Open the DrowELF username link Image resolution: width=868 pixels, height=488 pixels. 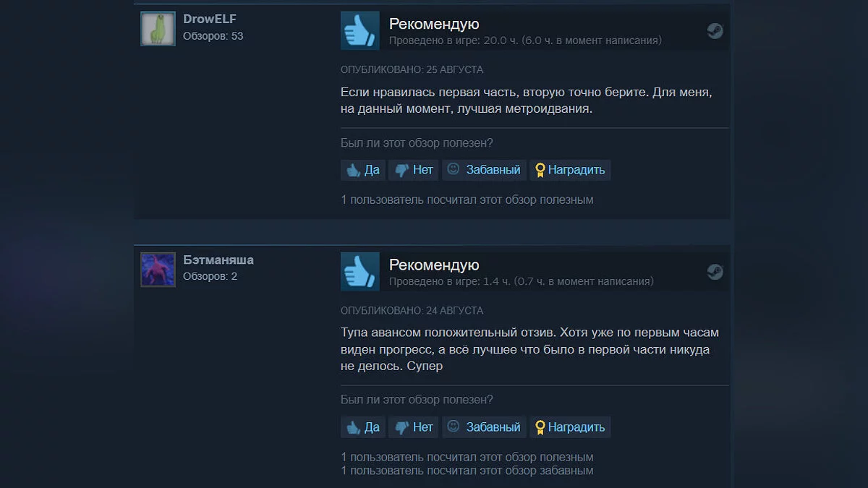pyautogui.click(x=210, y=20)
